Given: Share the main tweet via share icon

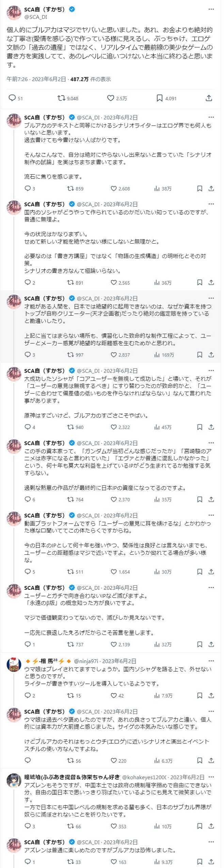Looking at the screenshot, I should tap(209, 99).
